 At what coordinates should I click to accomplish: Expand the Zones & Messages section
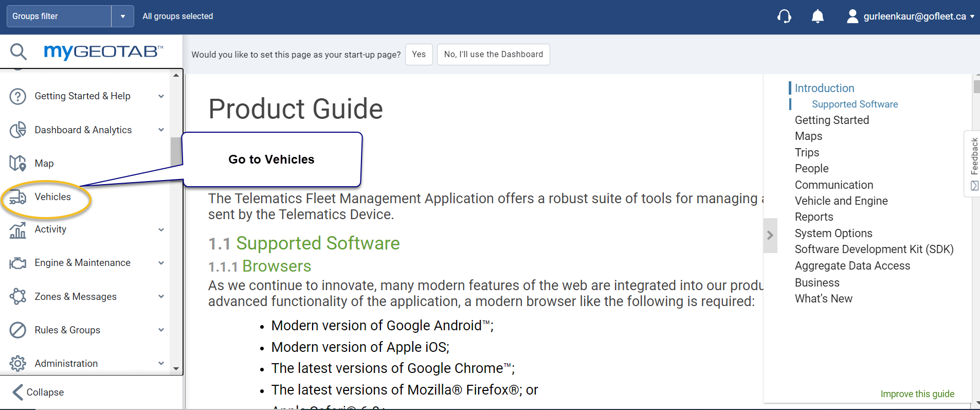point(161,296)
